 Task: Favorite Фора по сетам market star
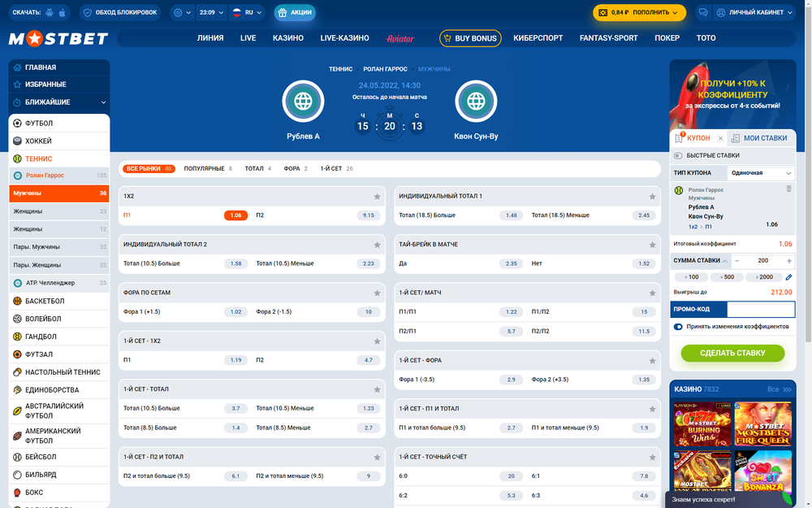377,293
